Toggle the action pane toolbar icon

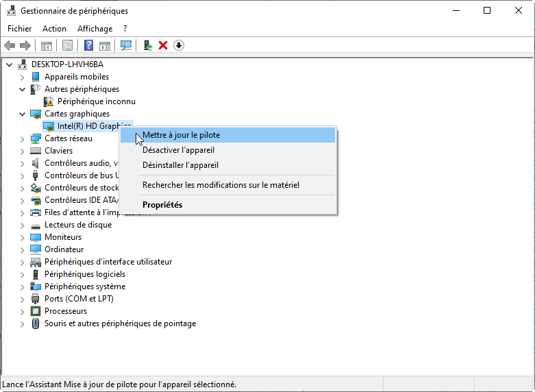point(105,45)
